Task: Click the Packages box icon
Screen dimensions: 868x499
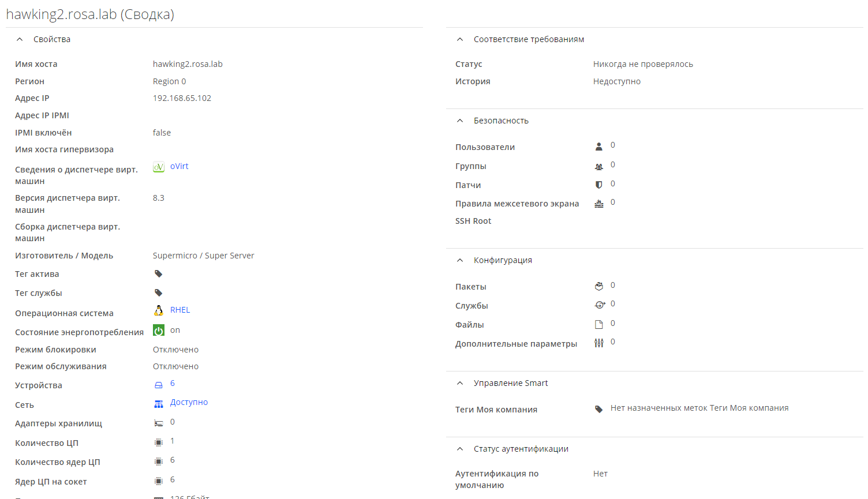Action: (x=599, y=286)
